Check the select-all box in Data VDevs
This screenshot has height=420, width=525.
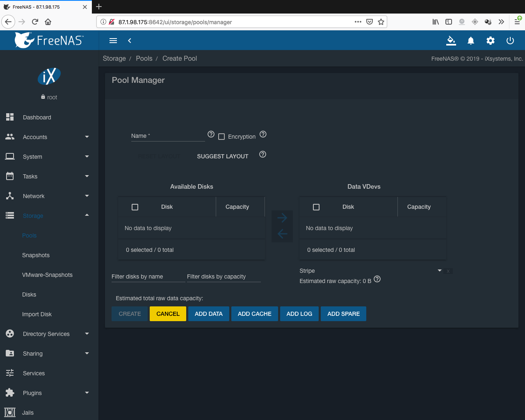316,207
